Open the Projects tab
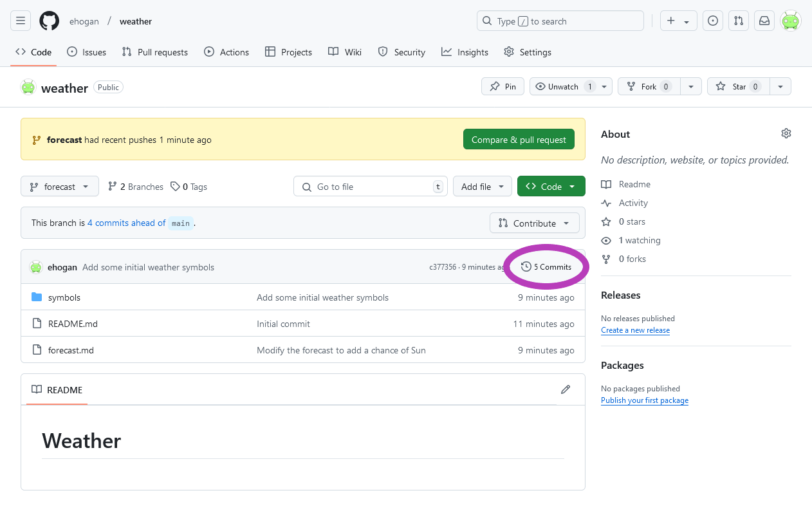The height and width of the screenshot is (513, 812). coord(288,52)
